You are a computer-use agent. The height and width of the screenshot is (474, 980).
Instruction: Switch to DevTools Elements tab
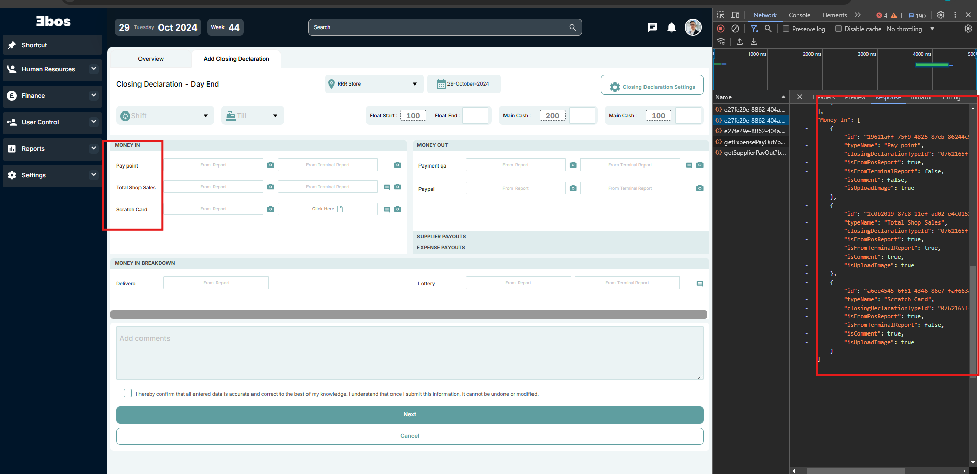coord(834,15)
